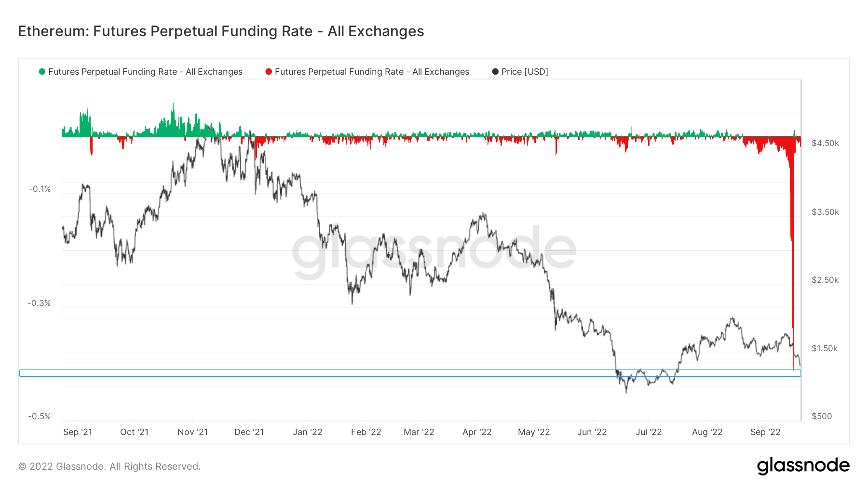Screen dimensions: 868x488
Task: Hide the Price [USD] series label
Action: coord(525,72)
